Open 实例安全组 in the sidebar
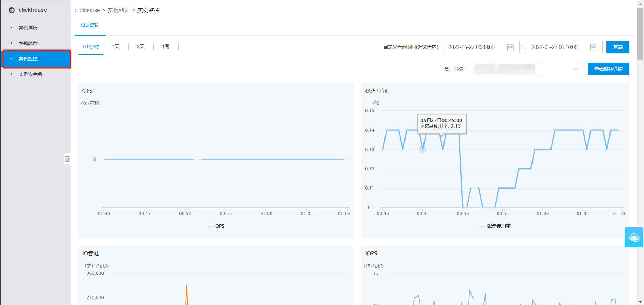The width and height of the screenshot is (644, 305). tap(30, 74)
